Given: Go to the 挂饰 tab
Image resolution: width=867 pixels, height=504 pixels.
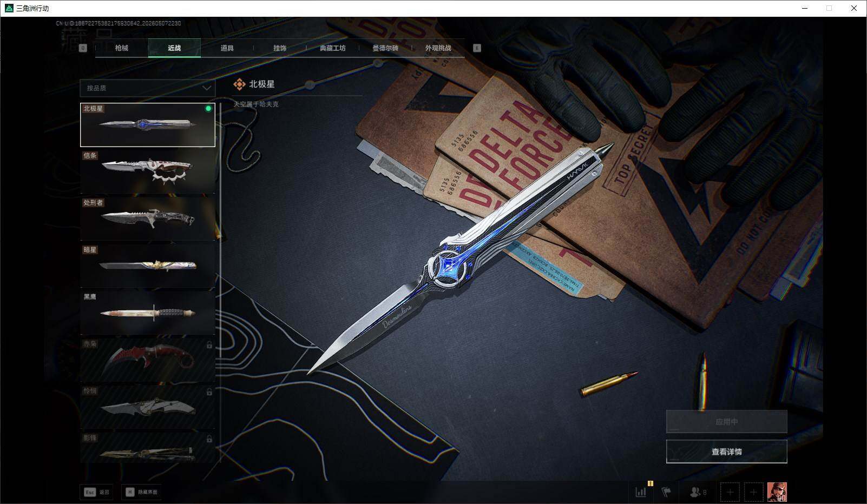Looking at the screenshot, I should pos(280,48).
